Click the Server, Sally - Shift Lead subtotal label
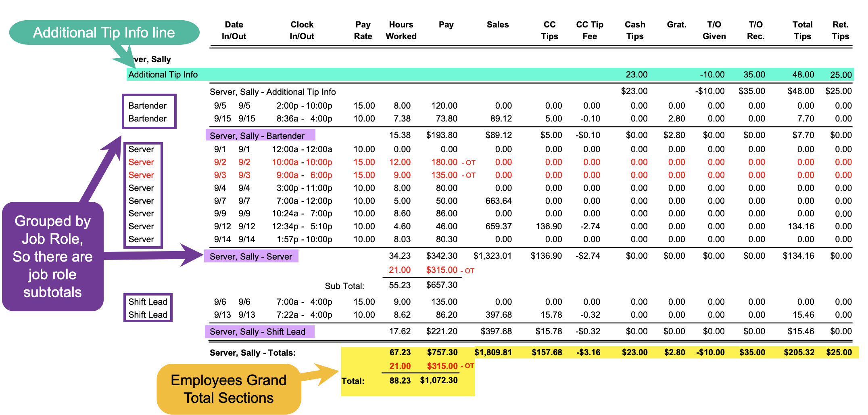 [257, 332]
